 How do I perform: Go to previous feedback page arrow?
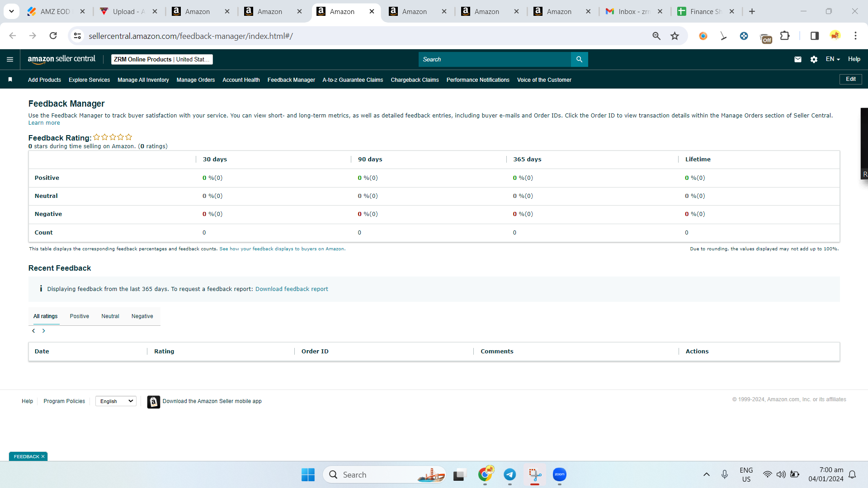pyautogui.click(x=33, y=331)
